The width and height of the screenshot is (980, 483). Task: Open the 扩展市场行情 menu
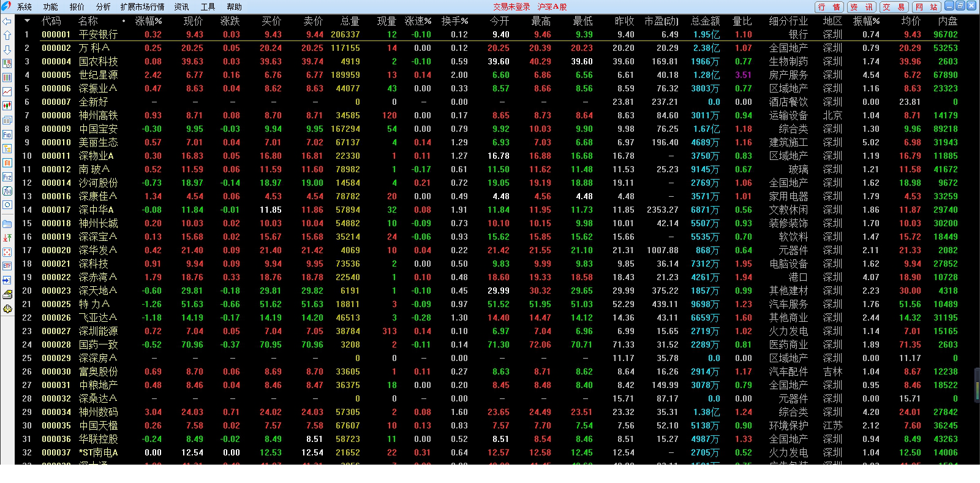[x=143, y=7]
